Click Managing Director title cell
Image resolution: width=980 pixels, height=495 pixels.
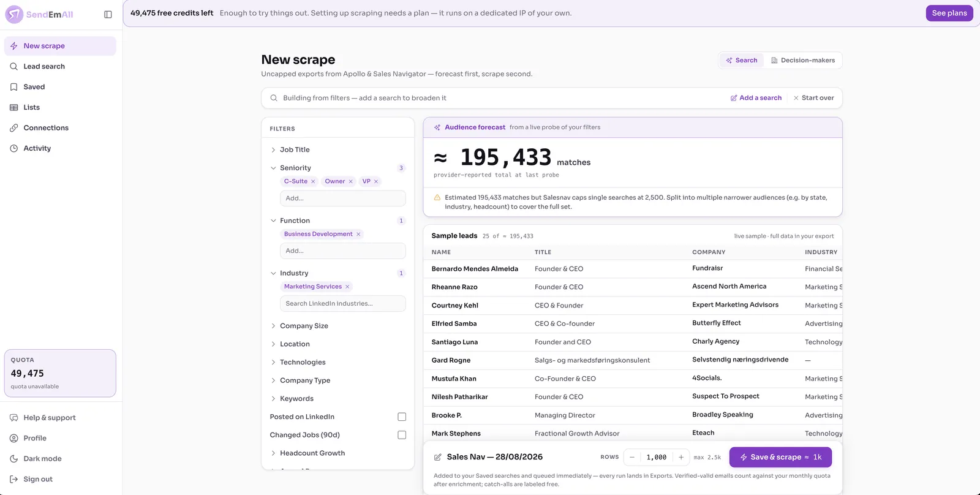click(565, 415)
